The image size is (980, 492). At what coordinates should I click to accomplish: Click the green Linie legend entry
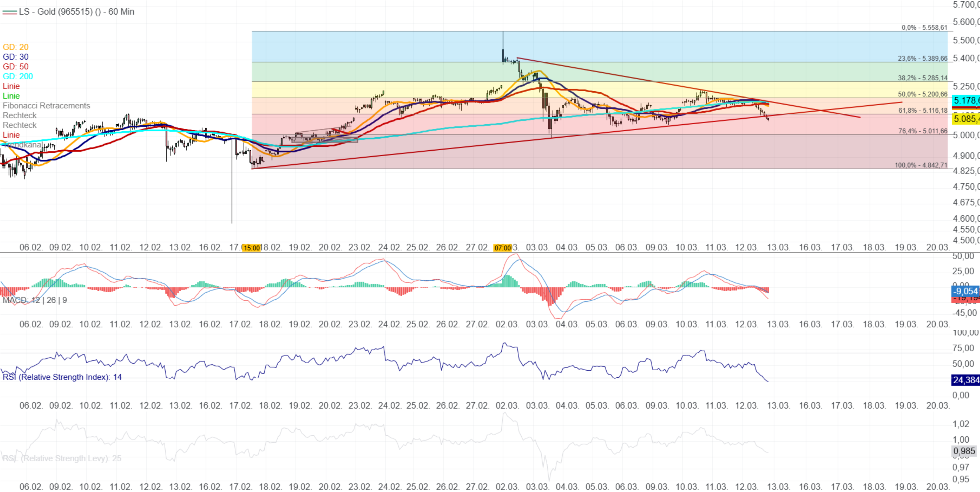[11, 96]
